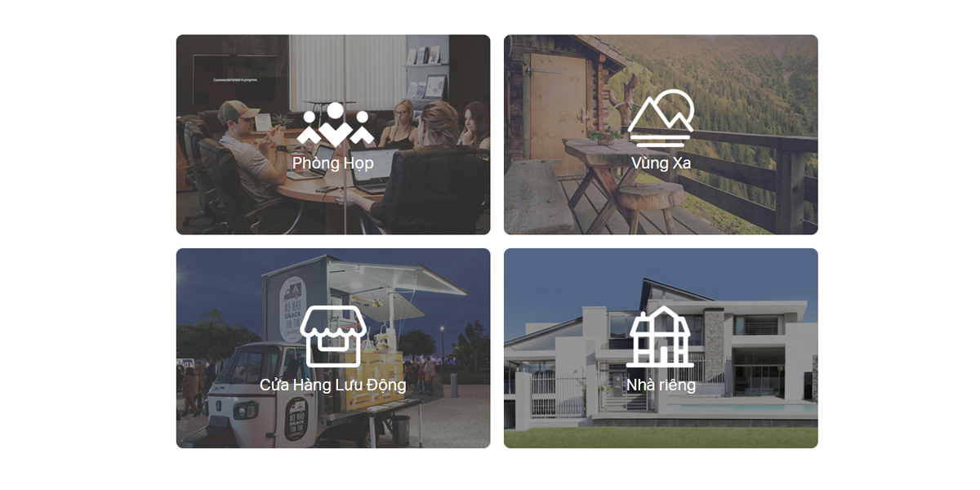The height and width of the screenshot is (490, 980).
Task: Click the mountain and sun icon
Action: (661, 118)
